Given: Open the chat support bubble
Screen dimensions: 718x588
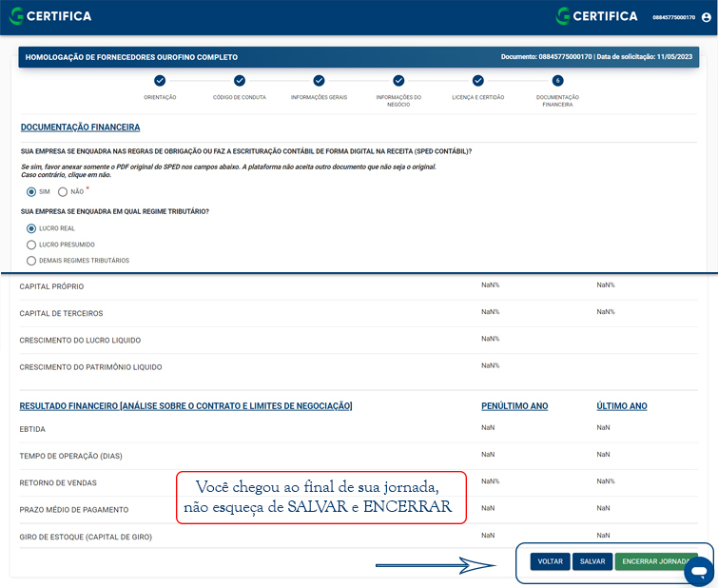Looking at the screenshot, I should (698, 571).
